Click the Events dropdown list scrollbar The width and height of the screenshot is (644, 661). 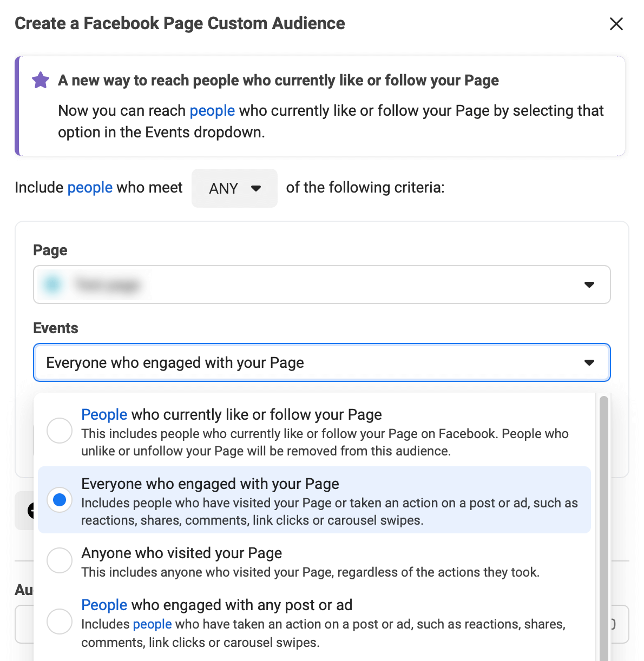604,528
